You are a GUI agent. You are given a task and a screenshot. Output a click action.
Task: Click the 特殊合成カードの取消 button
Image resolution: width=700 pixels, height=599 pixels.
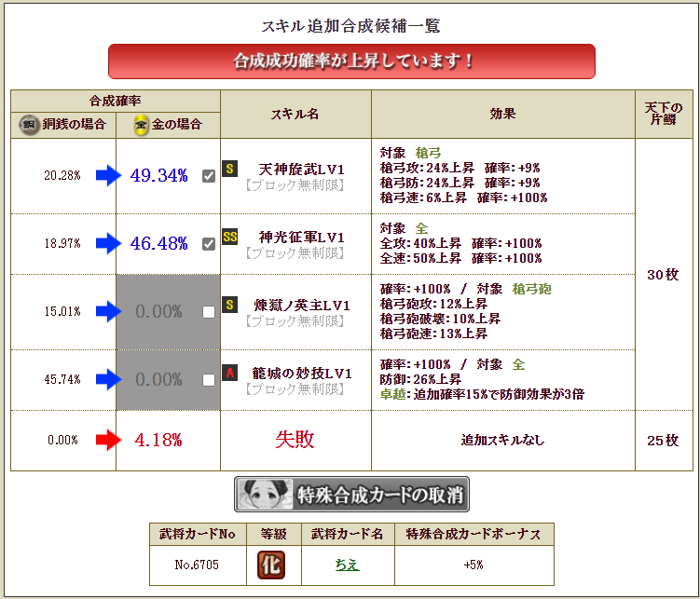(351, 494)
